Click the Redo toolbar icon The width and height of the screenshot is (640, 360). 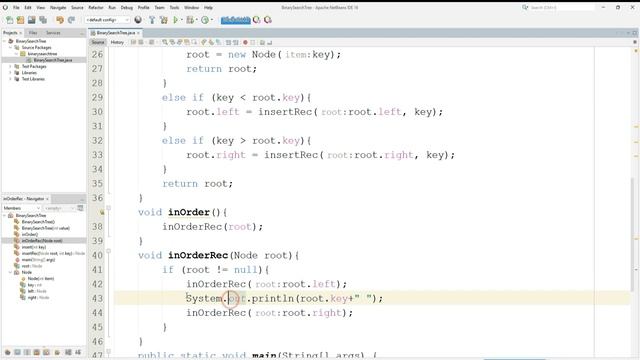tap(71, 20)
